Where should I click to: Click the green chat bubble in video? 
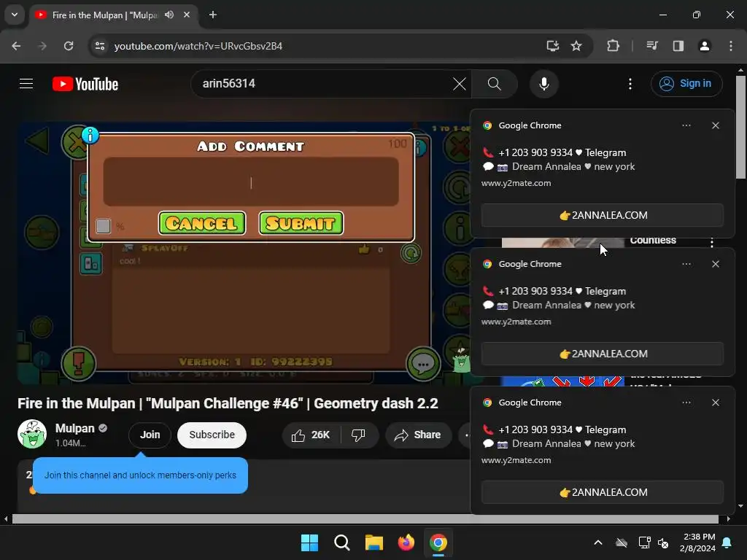[x=423, y=365]
